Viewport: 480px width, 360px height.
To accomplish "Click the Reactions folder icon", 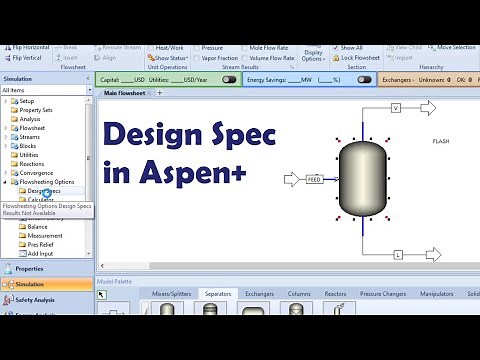I will [x=14, y=164].
